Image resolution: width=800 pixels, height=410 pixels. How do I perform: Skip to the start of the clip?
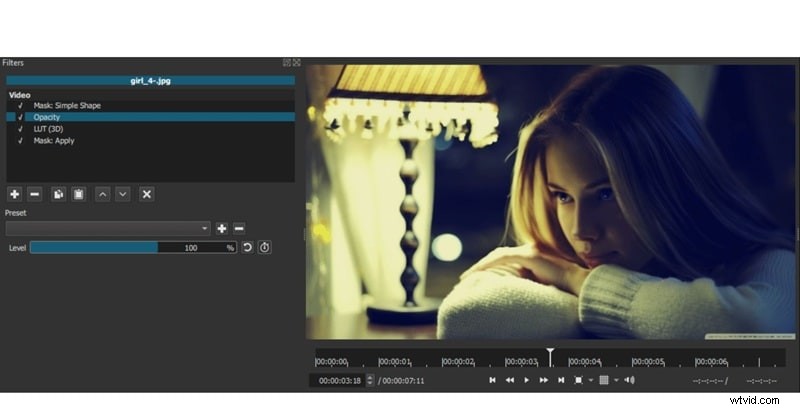tap(492, 380)
